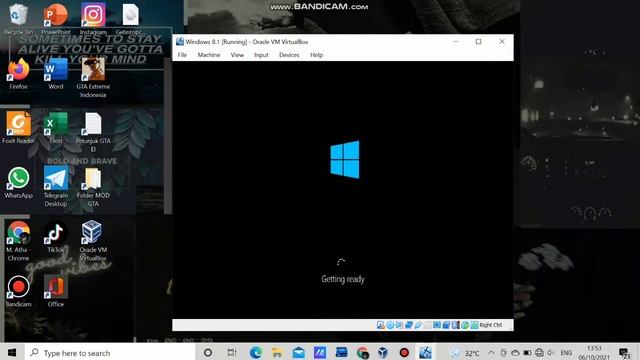Open the Bandicam desktop shortcut
Image resolution: width=640 pixels, height=360 pixels.
click(18, 291)
